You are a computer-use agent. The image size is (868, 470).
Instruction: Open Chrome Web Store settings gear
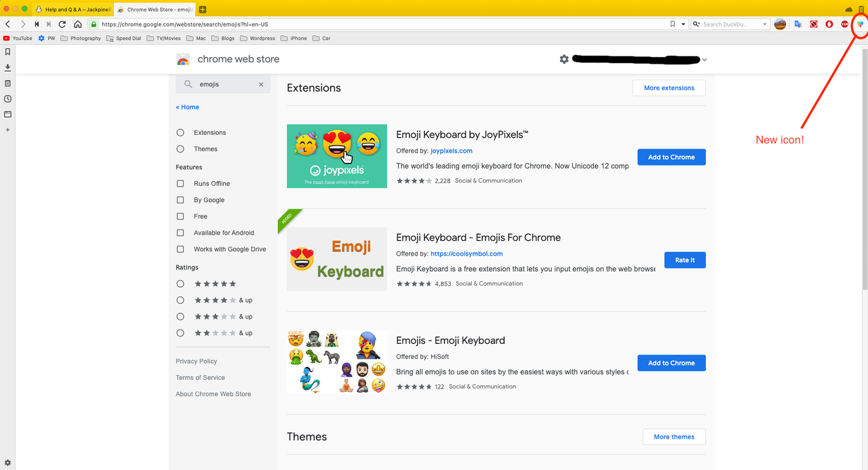[x=564, y=59]
